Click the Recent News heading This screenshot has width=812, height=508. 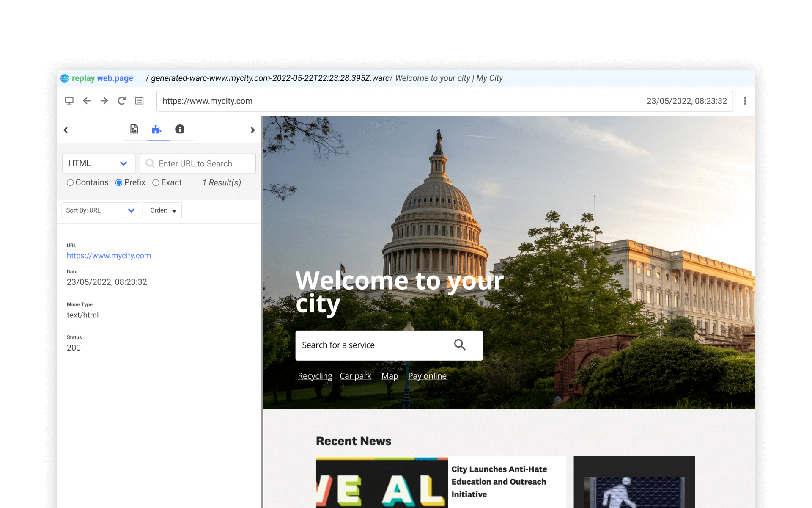(x=354, y=441)
